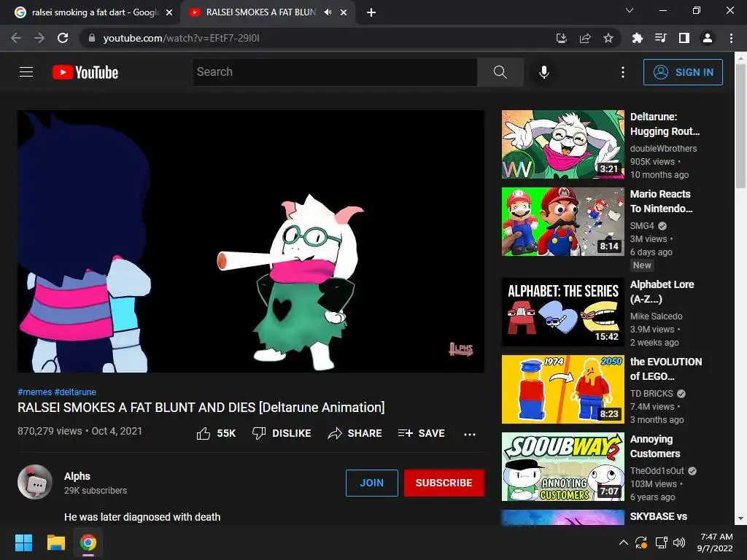This screenshot has height=560, width=747.
Task: Click the #deltarune hashtag
Action: (x=75, y=392)
